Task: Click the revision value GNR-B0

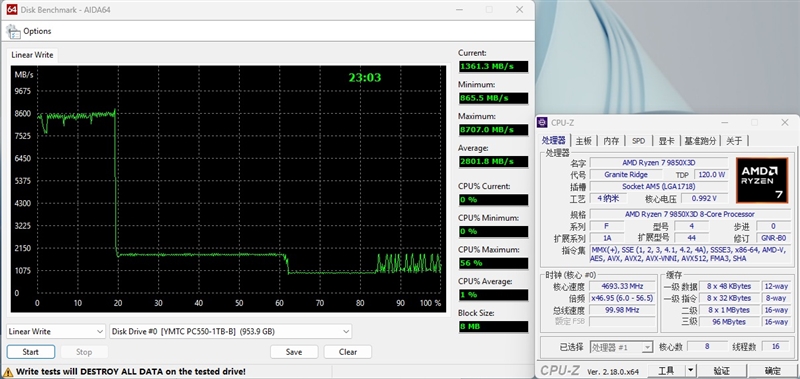Action: coord(773,238)
